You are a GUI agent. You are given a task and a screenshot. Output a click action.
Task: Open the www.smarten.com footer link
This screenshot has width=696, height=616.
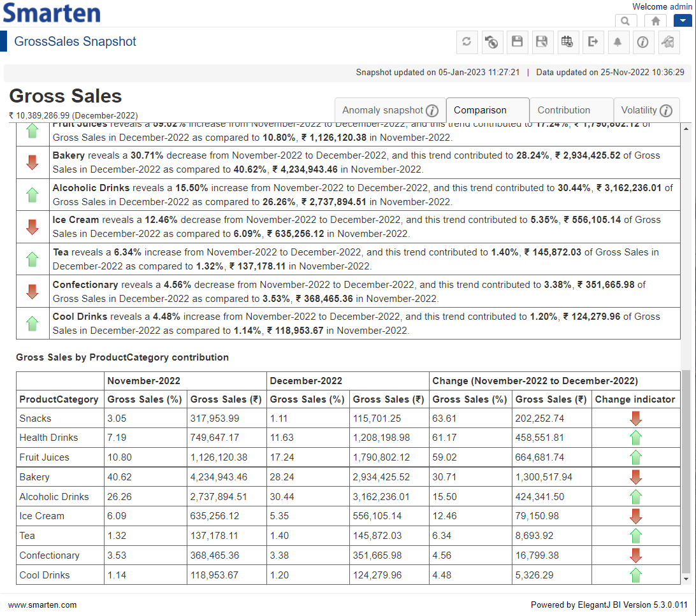(x=42, y=605)
